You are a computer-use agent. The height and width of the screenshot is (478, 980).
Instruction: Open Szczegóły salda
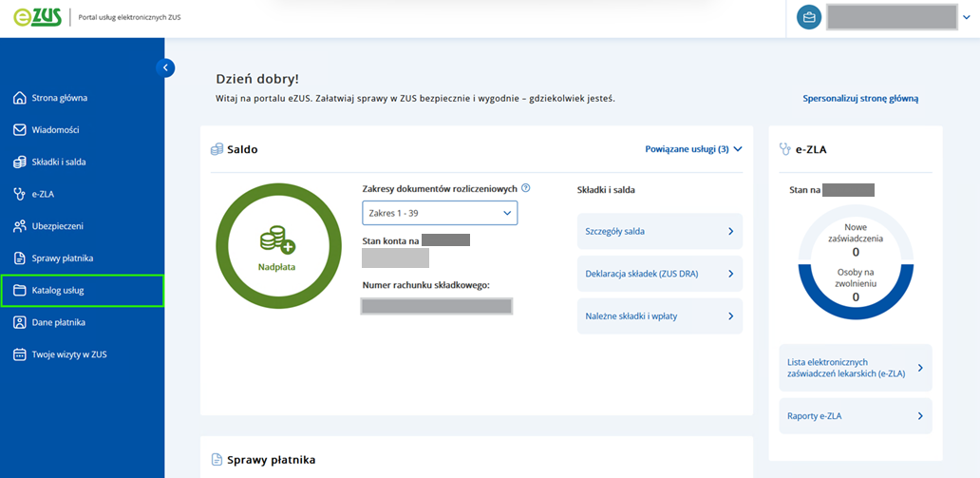pos(659,231)
